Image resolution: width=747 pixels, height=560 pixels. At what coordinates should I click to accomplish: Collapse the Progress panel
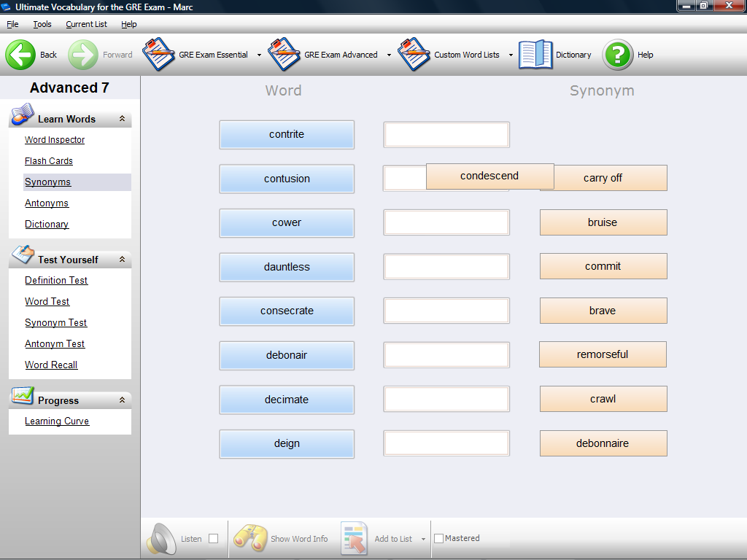tap(122, 400)
